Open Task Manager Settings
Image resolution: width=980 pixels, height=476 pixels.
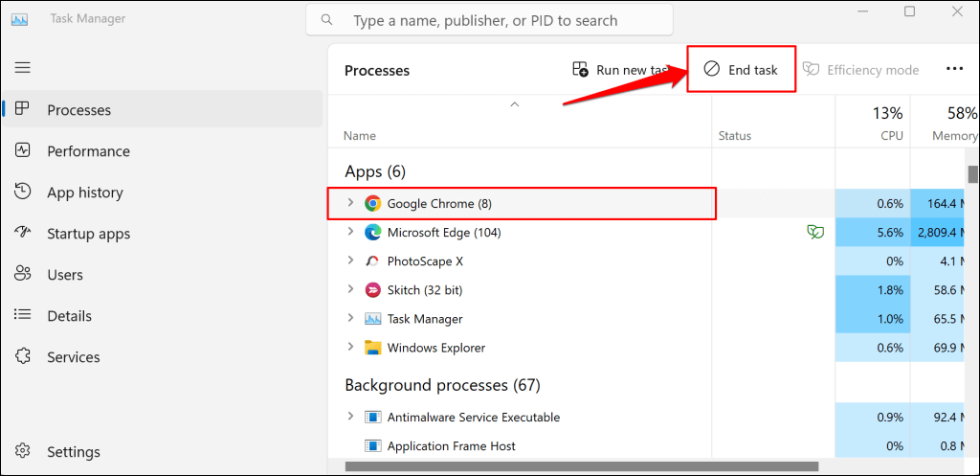(x=73, y=452)
